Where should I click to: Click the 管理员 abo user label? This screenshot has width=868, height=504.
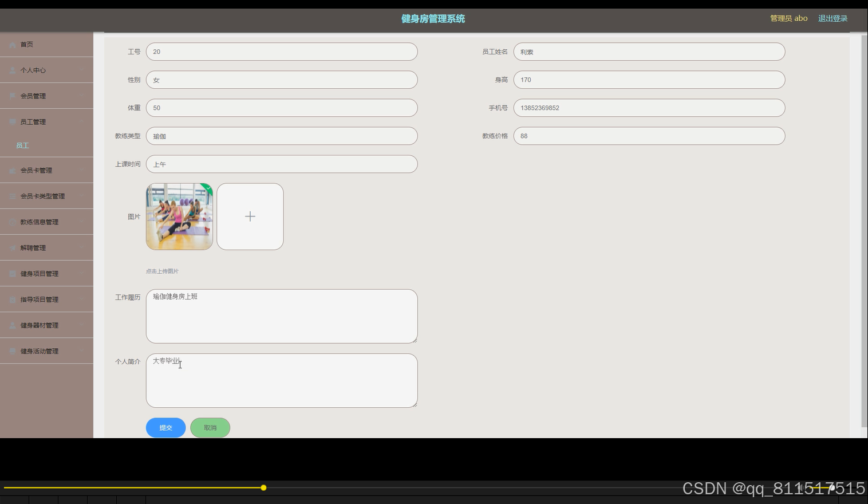point(788,18)
